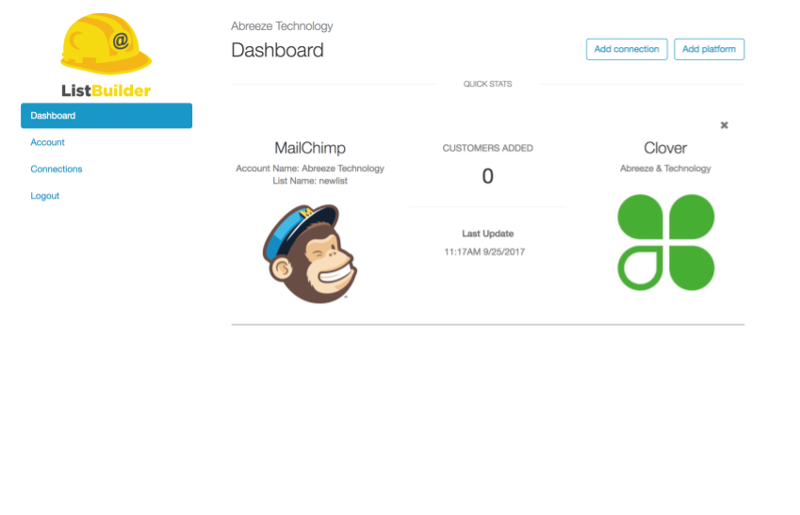Select Logout in the sidebar

45,196
